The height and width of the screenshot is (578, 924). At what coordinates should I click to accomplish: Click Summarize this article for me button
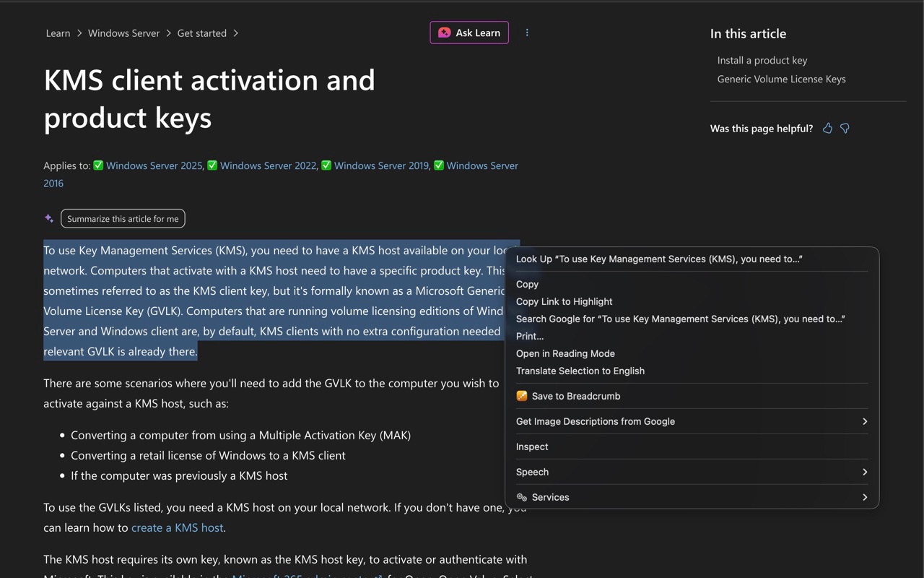[x=123, y=218]
